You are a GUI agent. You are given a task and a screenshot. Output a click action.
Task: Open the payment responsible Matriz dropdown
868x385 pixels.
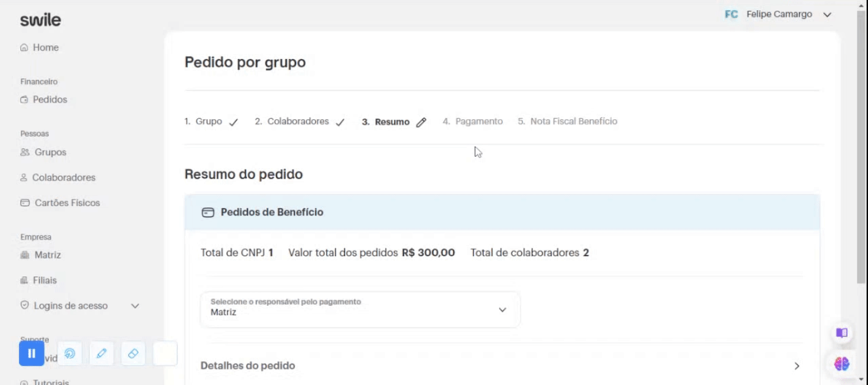tap(360, 309)
